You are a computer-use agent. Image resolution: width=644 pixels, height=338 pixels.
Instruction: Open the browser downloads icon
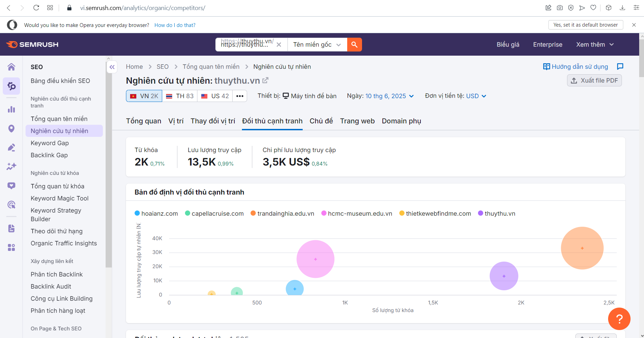pyautogui.click(x=623, y=8)
